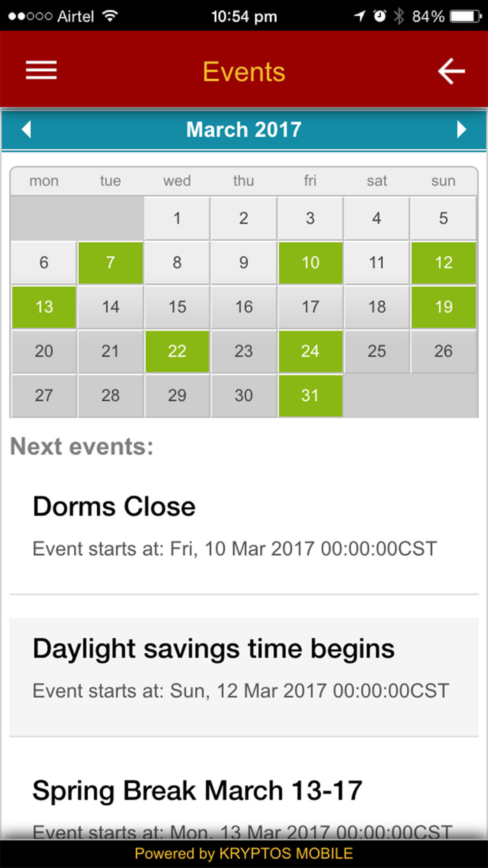The width and height of the screenshot is (488, 868).
Task: Open Daylight savings time begins event
Action: pos(243,667)
